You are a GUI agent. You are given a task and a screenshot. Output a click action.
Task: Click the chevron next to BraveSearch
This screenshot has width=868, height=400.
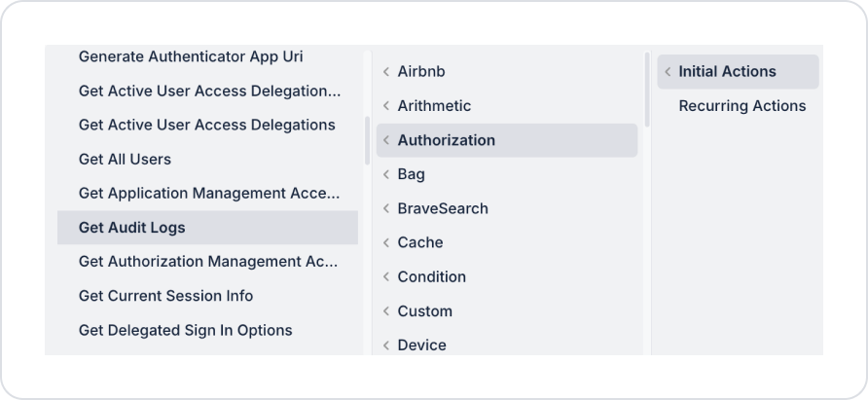(x=386, y=209)
